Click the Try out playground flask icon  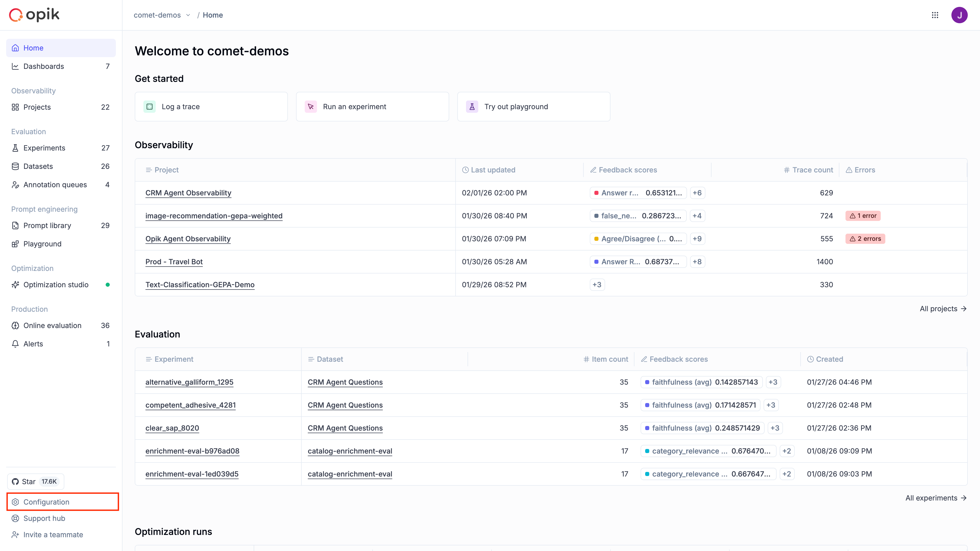point(472,106)
